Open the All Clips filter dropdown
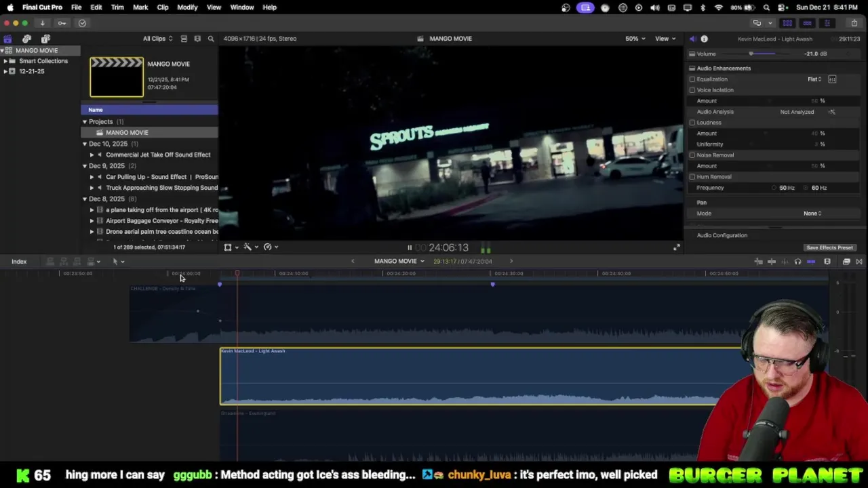The width and height of the screenshot is (868, 488). click(x=157, y=39)
